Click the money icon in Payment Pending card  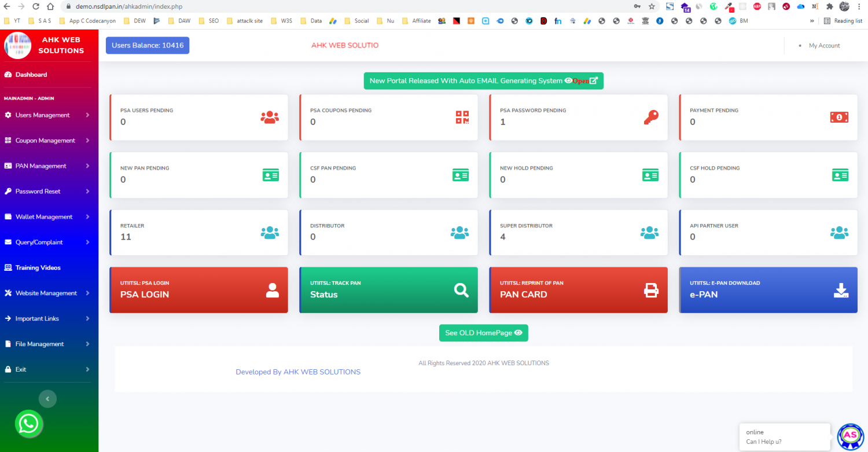pyautogui.click(x=839, y=117)
